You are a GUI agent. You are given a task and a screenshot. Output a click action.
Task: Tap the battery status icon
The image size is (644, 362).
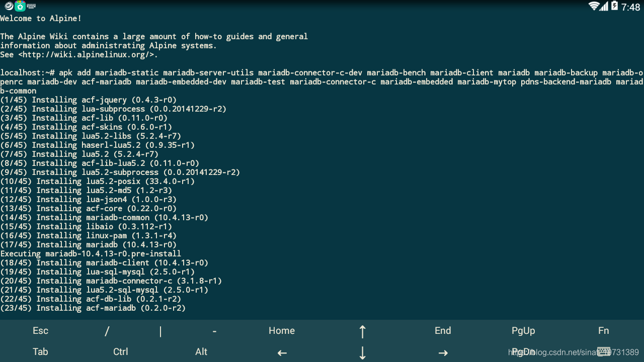pyautogui.click(x=614, y=6)
